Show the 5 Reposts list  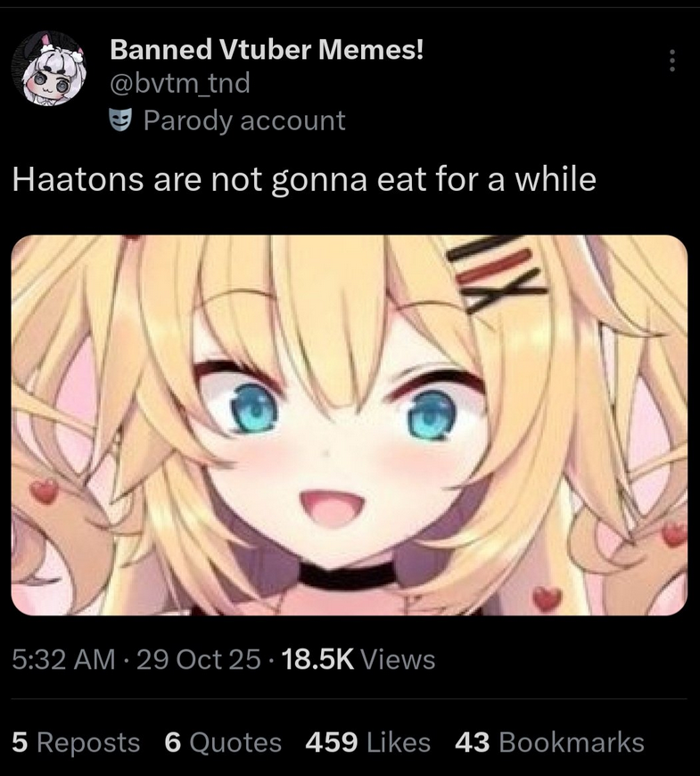tap(76, 742)
